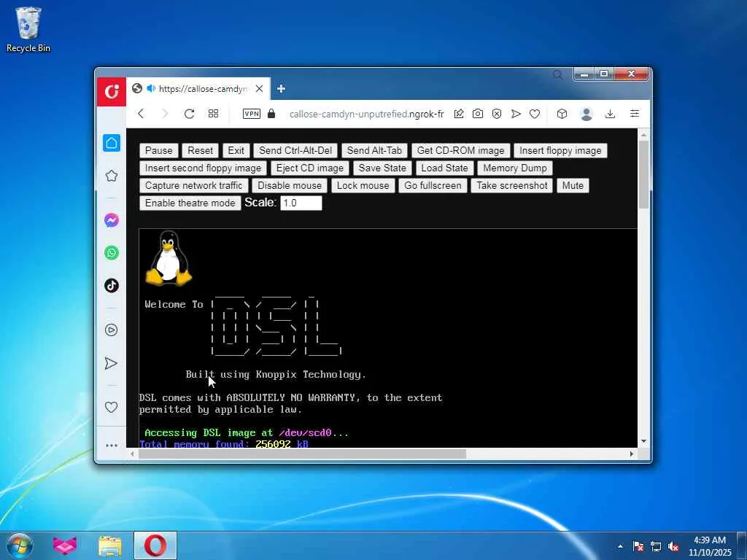This screenshot has width=747, height=560.
Task: Click Eject CD image button
Action: pyautogui.click(x=309, y=168)
